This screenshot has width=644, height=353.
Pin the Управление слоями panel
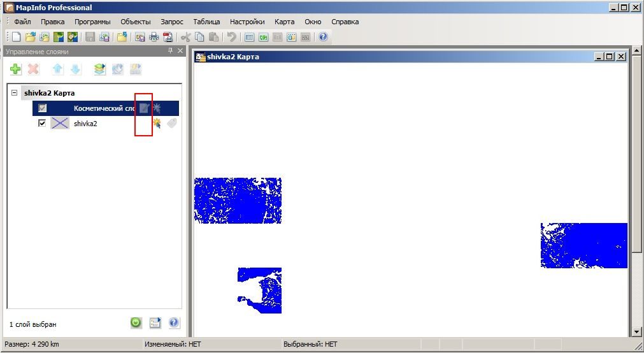click(170, 51)
